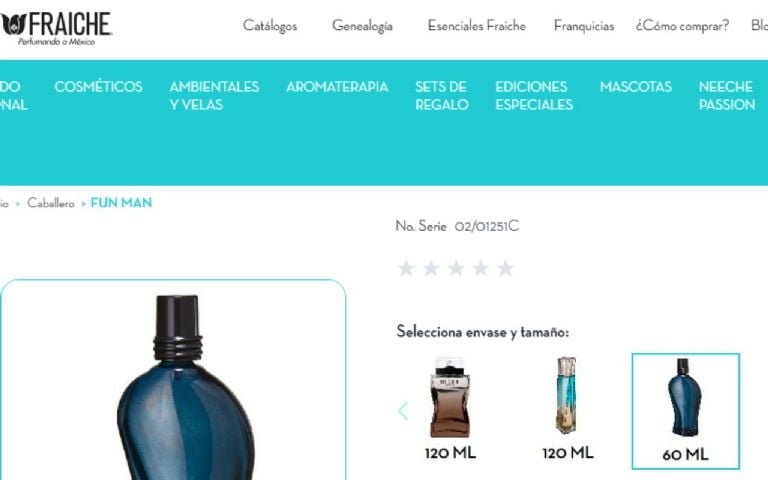Select the brown 120 ML bottle

[450, 408]
